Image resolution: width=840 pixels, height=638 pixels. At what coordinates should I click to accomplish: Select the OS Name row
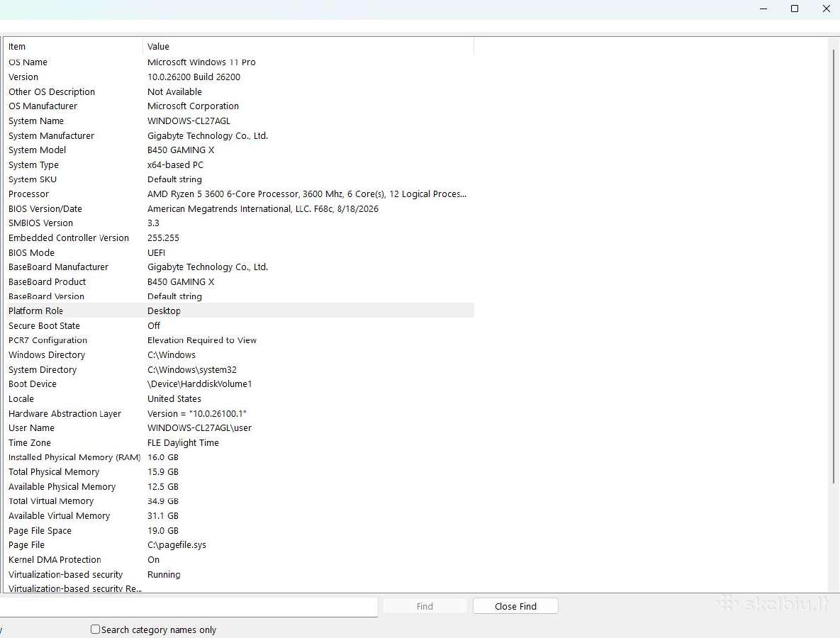tap(239, 62)
